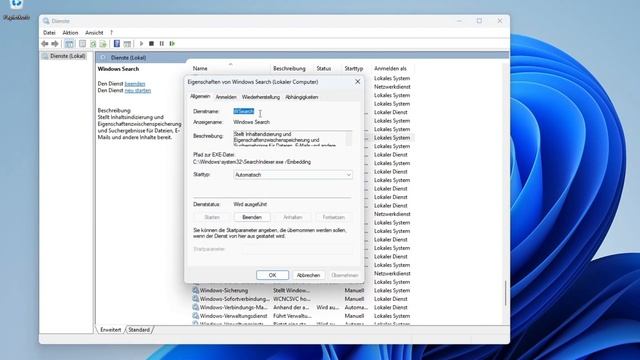
Task: Click the highlighted Dienstname value field
Action: [244, 111]
